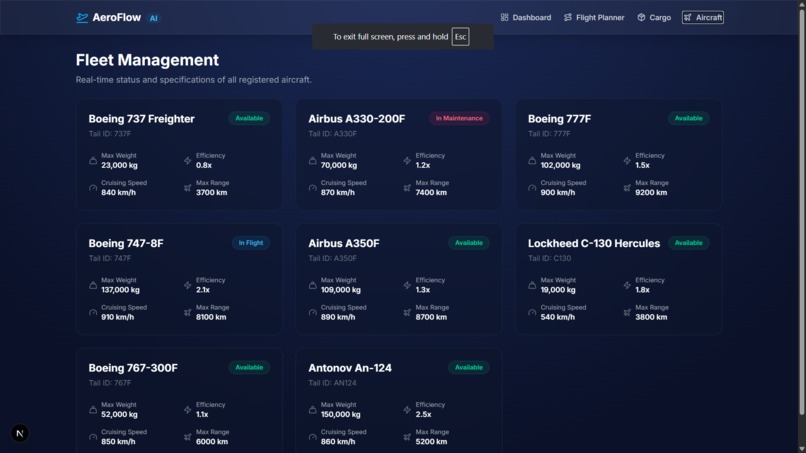Viewport: 806px width, 453px height.
Task: Click the Lockheed C-130 Max Range plane icon
Action: [627, 312]
